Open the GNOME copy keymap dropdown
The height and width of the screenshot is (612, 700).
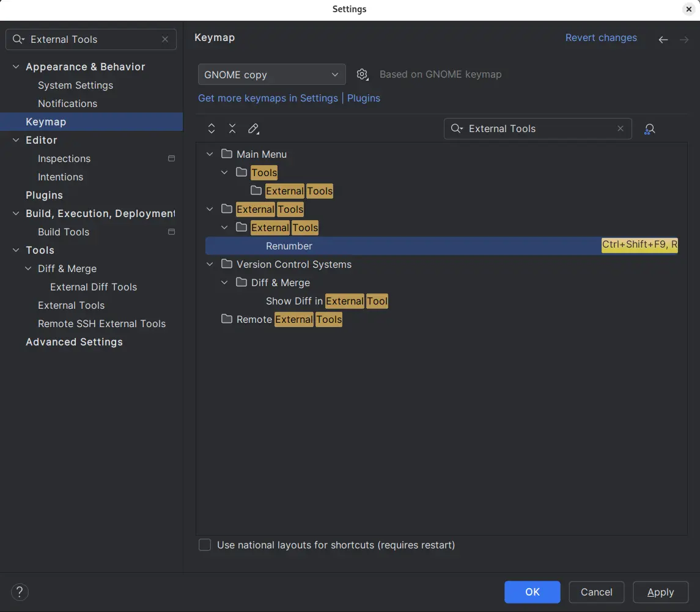tap(271, 75)
